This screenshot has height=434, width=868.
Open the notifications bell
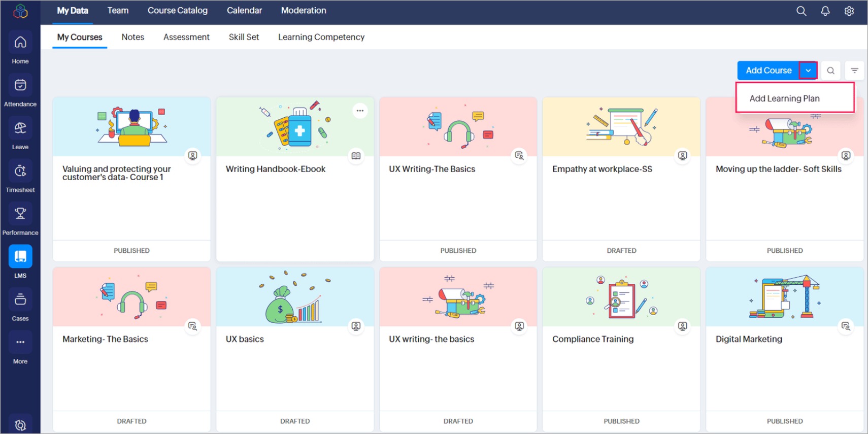point(825,11)
